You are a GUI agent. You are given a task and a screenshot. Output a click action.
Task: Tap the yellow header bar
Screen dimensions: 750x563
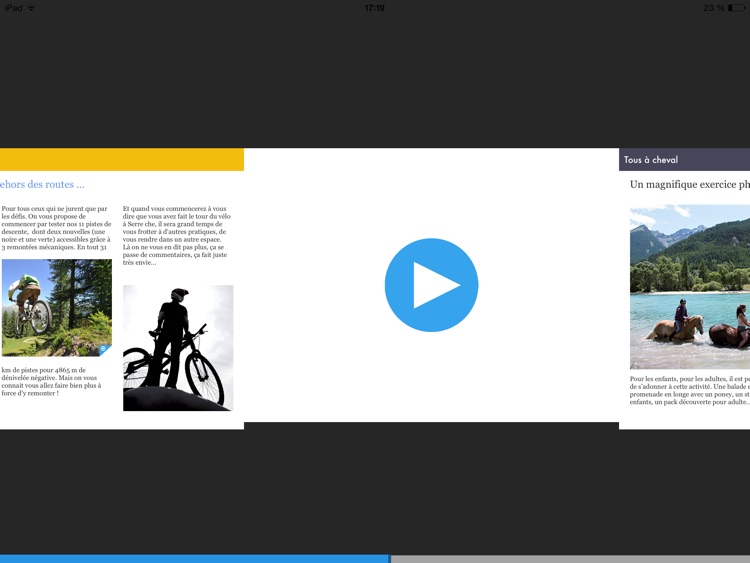click(122, 159)
